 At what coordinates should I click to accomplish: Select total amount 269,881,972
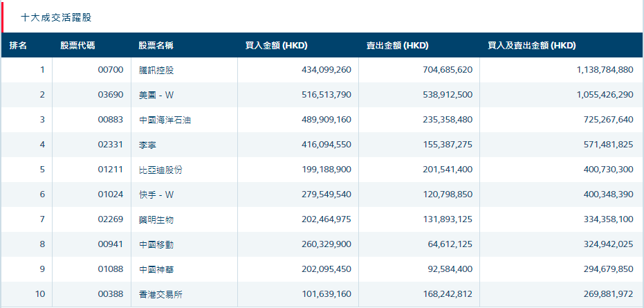coord(609,294)
